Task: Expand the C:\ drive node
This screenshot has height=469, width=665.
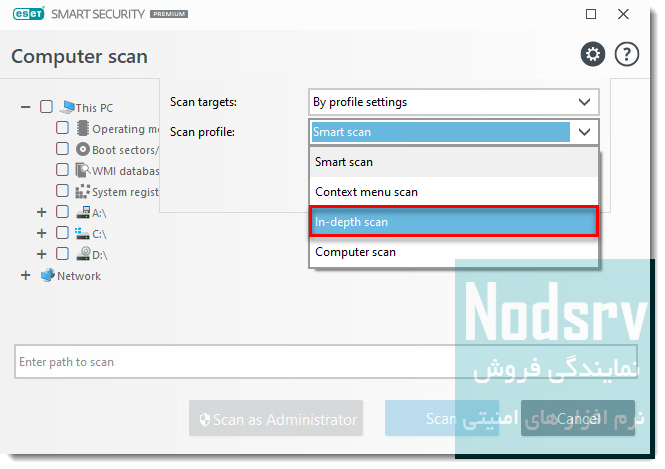Action: [x=42, y=233]
